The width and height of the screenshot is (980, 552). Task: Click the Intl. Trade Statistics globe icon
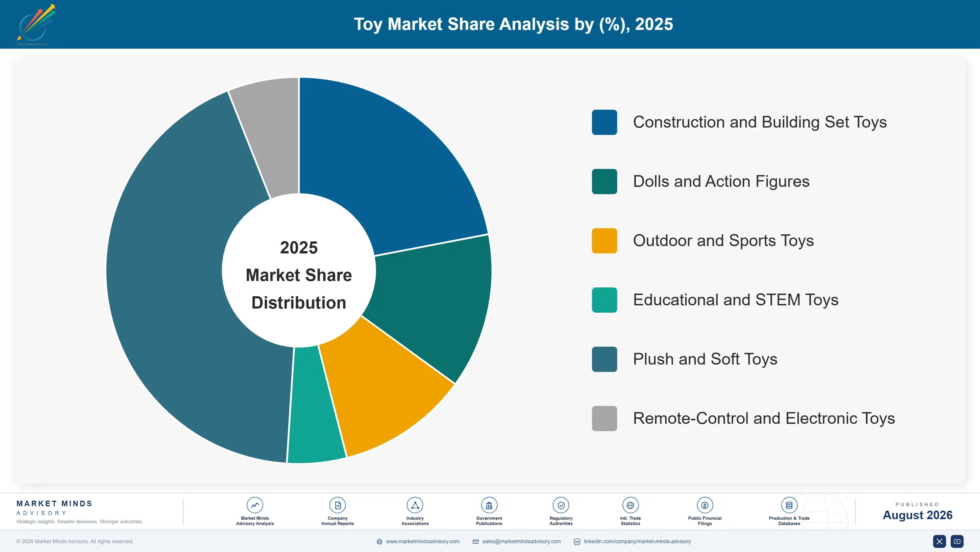(630, 505)
